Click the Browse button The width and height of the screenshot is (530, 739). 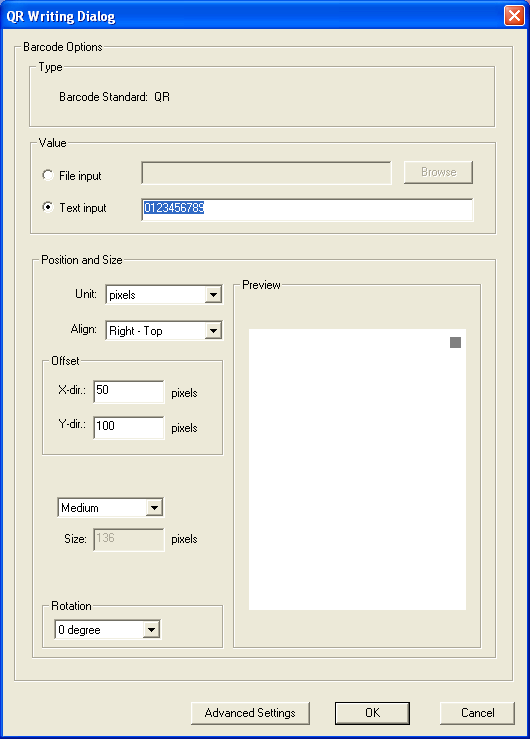coord(438,172)
